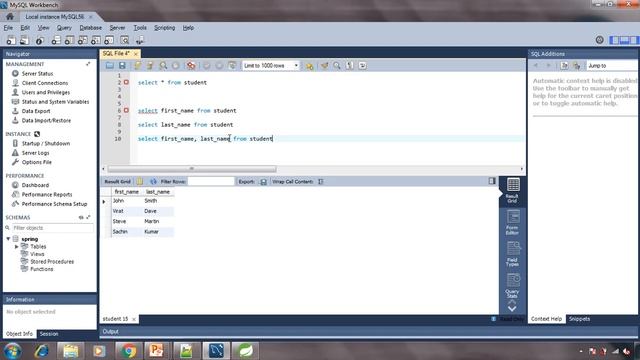
Task: Open the performance Dashboard
Action: tap(35, 185)
